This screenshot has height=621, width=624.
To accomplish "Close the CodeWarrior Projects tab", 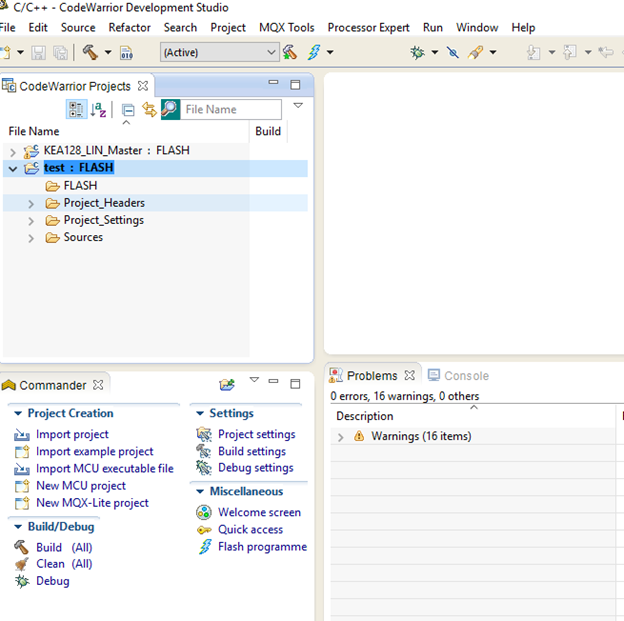I will click(x=143, y=86).
